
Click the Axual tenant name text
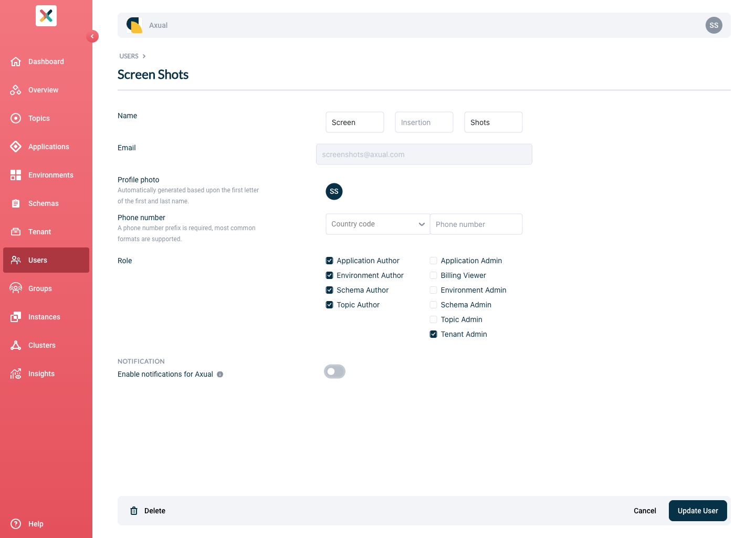coord(158,25)
